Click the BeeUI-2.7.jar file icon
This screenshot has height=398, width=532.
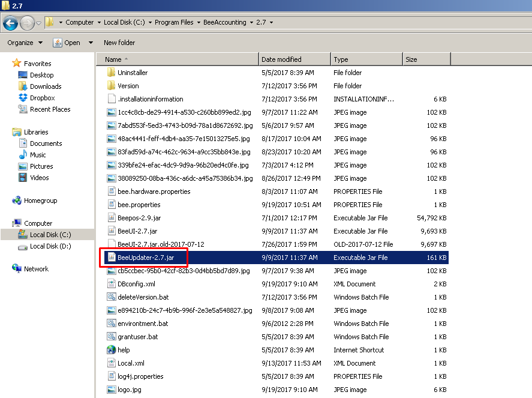click(x=112, y=231)
